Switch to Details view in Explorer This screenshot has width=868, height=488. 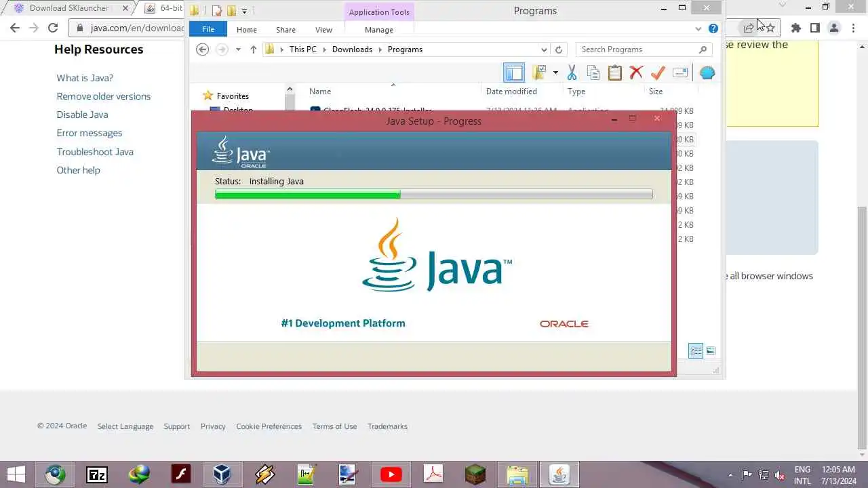696,350
